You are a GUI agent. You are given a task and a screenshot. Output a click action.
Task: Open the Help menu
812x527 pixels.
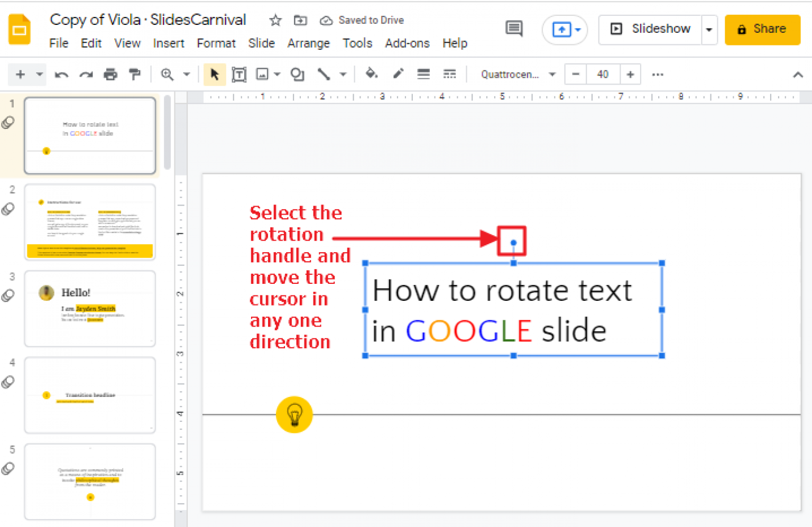pos(455,43)
